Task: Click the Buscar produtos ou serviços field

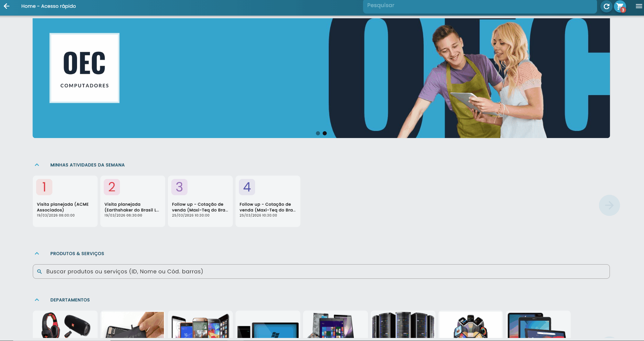Action: pyautogui.click(x=321, y=272)
